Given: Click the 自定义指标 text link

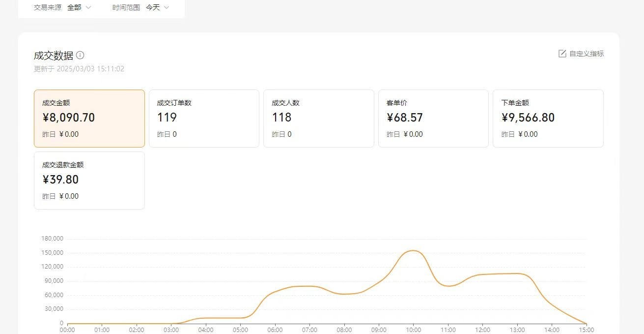Looking at the screenshot, I should [x=587, y=54].
